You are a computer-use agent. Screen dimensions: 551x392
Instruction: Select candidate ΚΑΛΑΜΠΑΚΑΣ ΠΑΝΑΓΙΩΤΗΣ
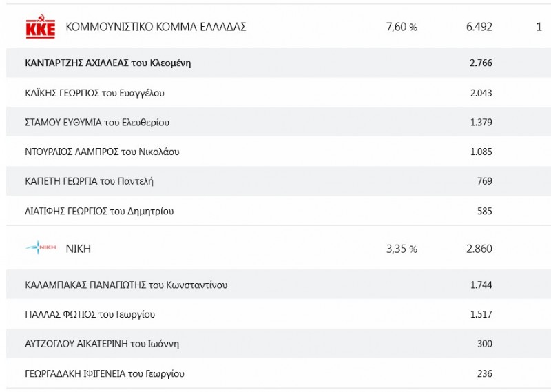click(x=126, y=285)
